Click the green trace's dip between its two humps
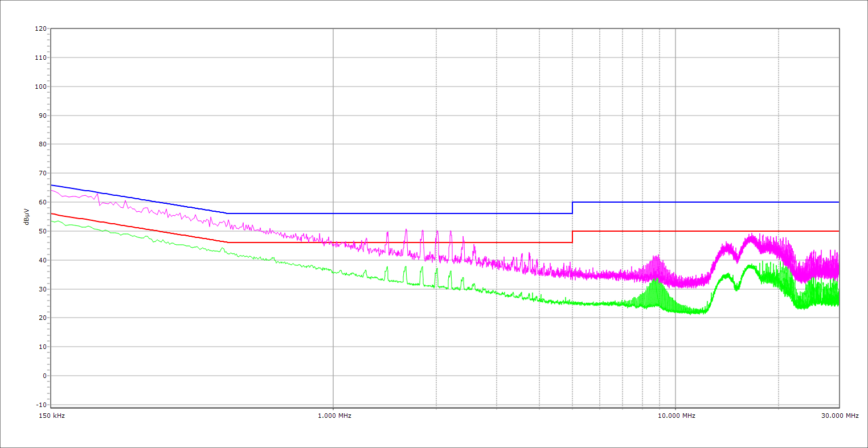The width and height of the screenshot is (868, 448). [x=736, y=288]
